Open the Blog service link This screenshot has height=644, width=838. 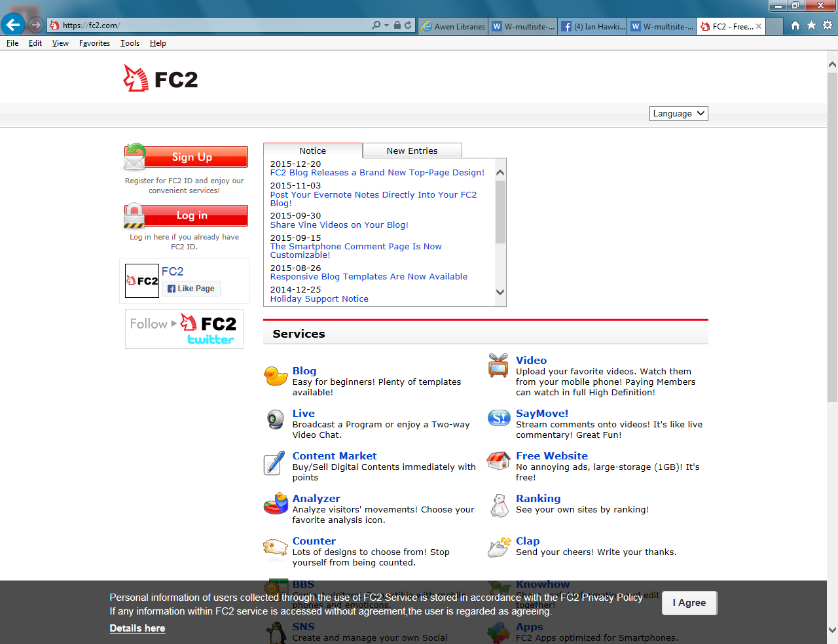[304, 371]
